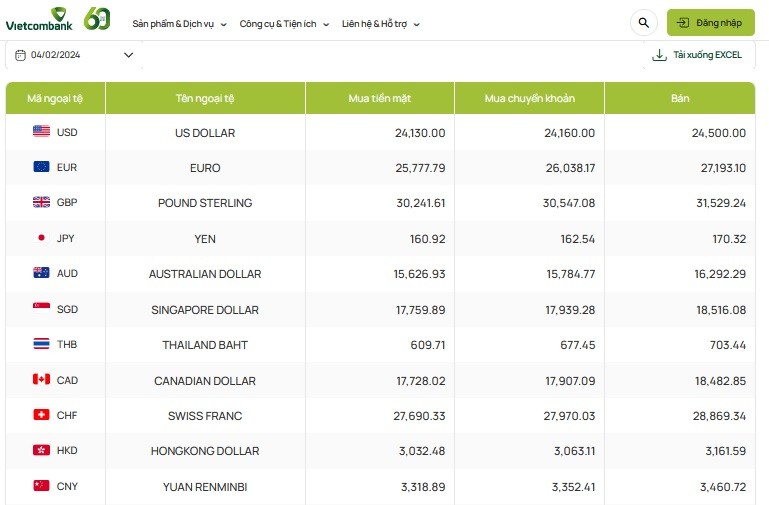This screenshot has height=505, width=769.
Task: Click the CAD Canadian flag icon
Action: (x=41, y=380)
